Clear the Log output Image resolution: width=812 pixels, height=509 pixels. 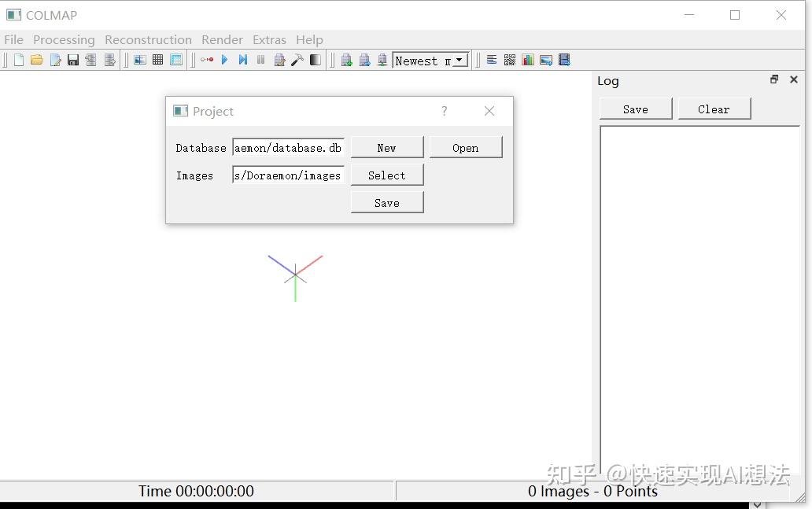[x=713, y=109]
